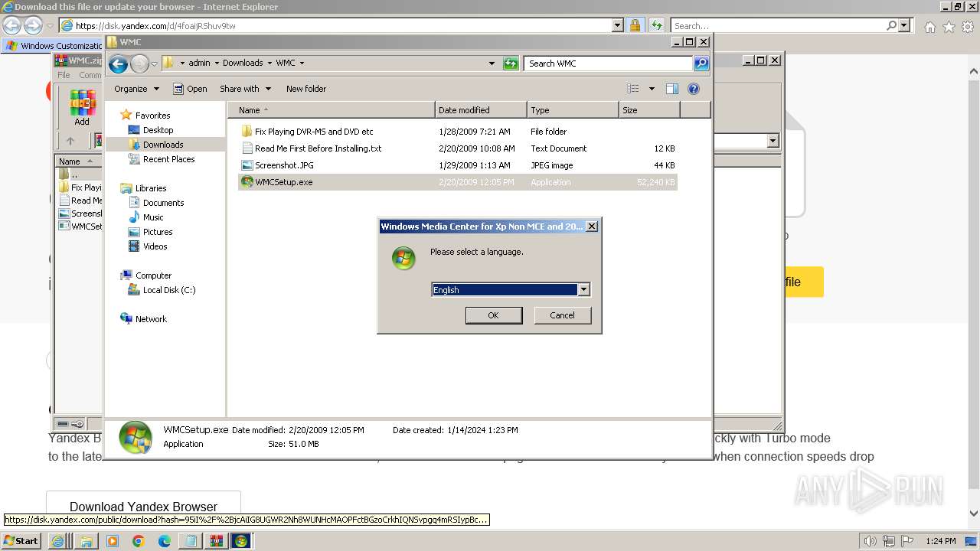980x551 pixels.
Task: Click OK in the language selection dialog
Action: tap(494, 315)
